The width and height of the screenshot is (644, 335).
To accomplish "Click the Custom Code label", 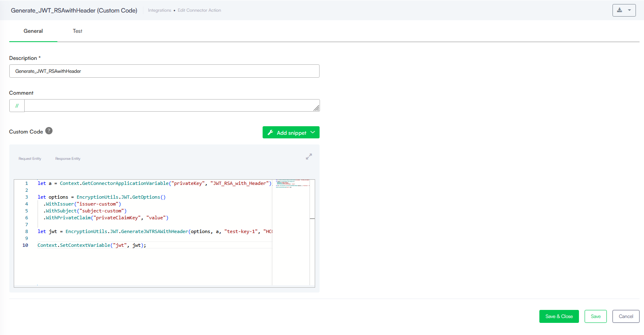I will (x=26, y=132).
